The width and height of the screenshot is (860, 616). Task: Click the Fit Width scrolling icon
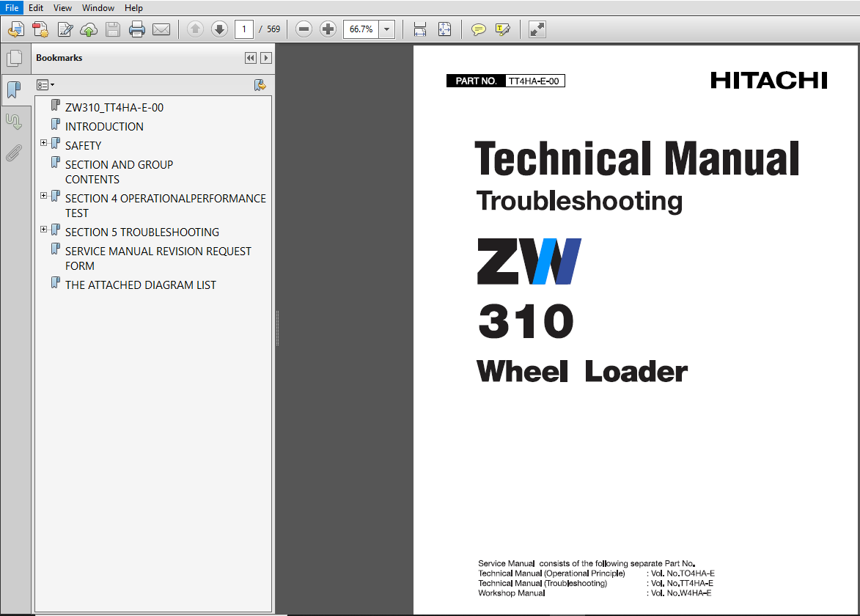pyautogui.click(x=420, y=29)
